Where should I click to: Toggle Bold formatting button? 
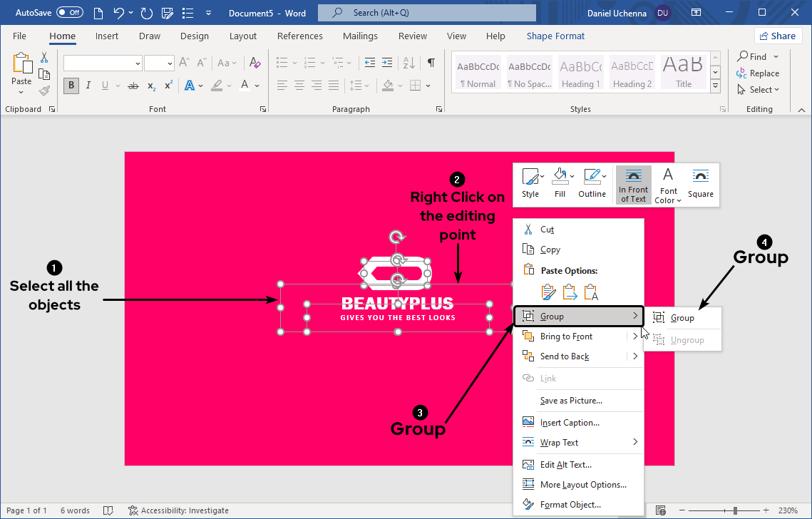71,86
